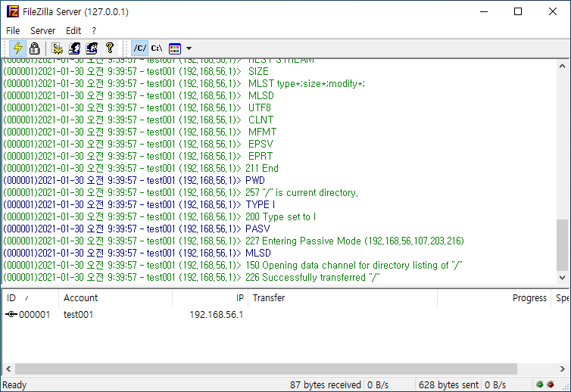Open server settings from the toolbar

point(57,48)
